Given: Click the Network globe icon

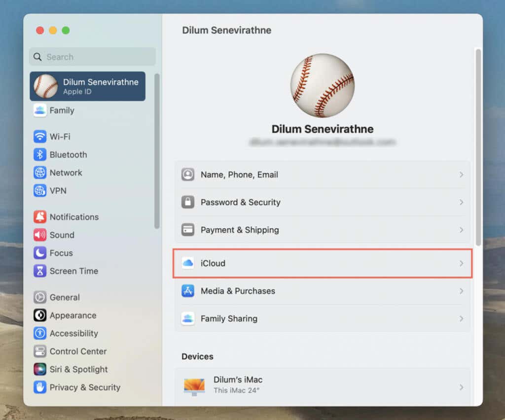Looking at the screenshot, I should 40,173.
